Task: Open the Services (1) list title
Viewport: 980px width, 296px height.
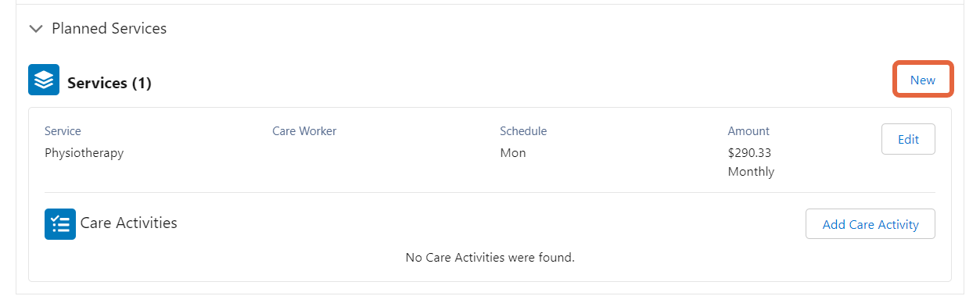Action: (x=109, y=83)
